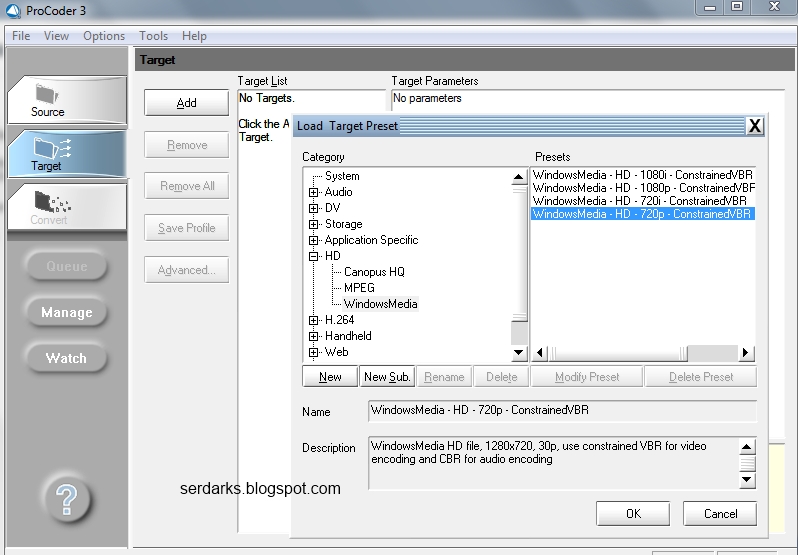
Task: Click the Description box scroll up arrow
Action: point(747,447)
